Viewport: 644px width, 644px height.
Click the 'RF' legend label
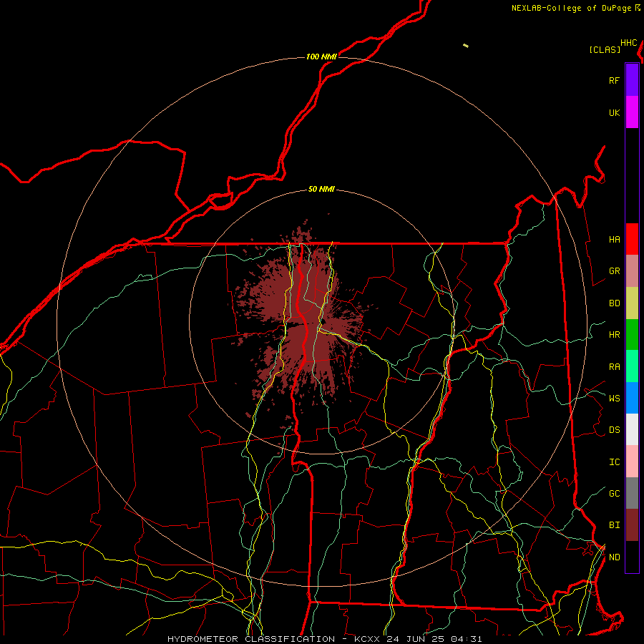pos(614,80)
